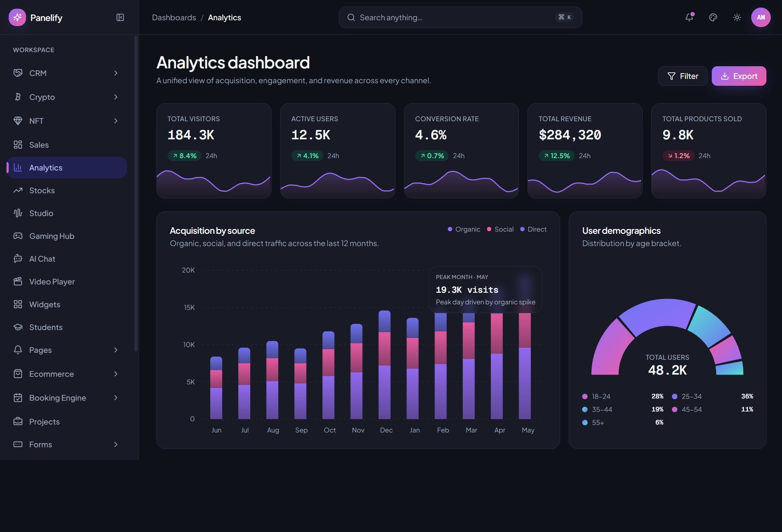
Task: Click the Filter button
Action: coord(682,76)
